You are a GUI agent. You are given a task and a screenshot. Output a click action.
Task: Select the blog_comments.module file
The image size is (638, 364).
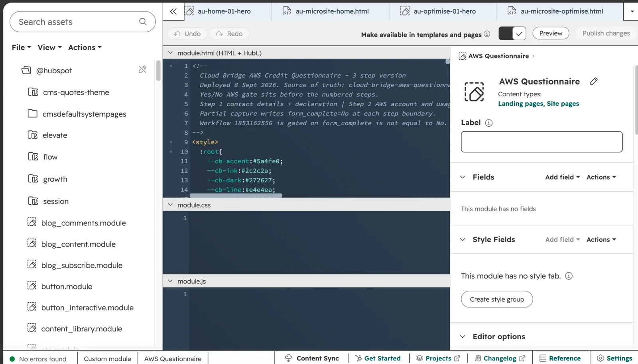click(77, 223)
